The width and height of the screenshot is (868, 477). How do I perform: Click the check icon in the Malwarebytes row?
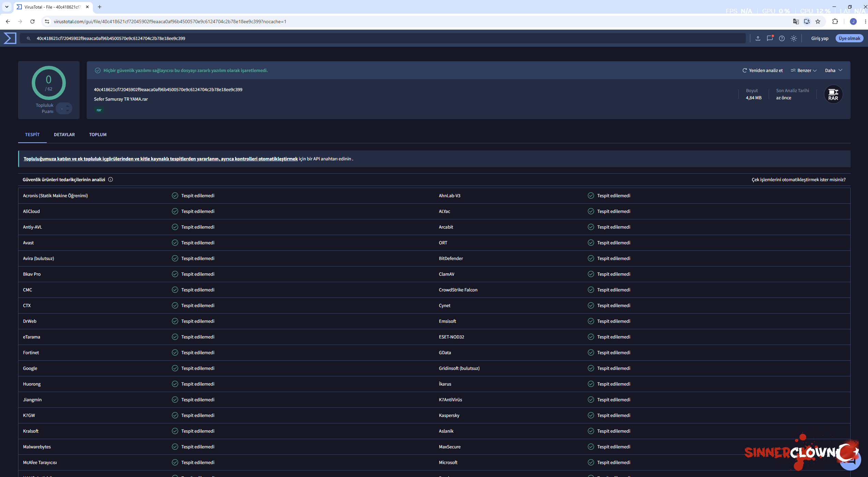click(175, 447)
